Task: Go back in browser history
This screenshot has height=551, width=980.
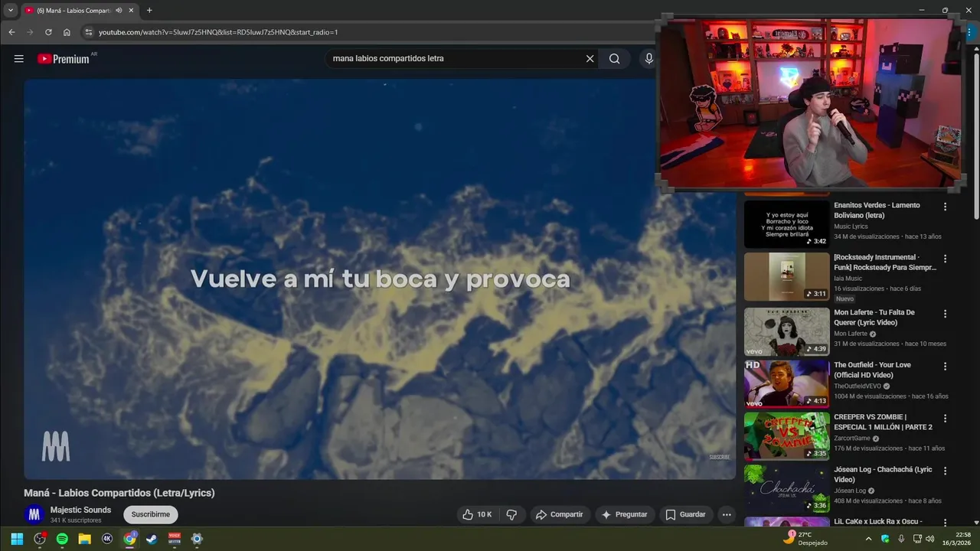Action: pyautogui.click(x=11, y=32)
